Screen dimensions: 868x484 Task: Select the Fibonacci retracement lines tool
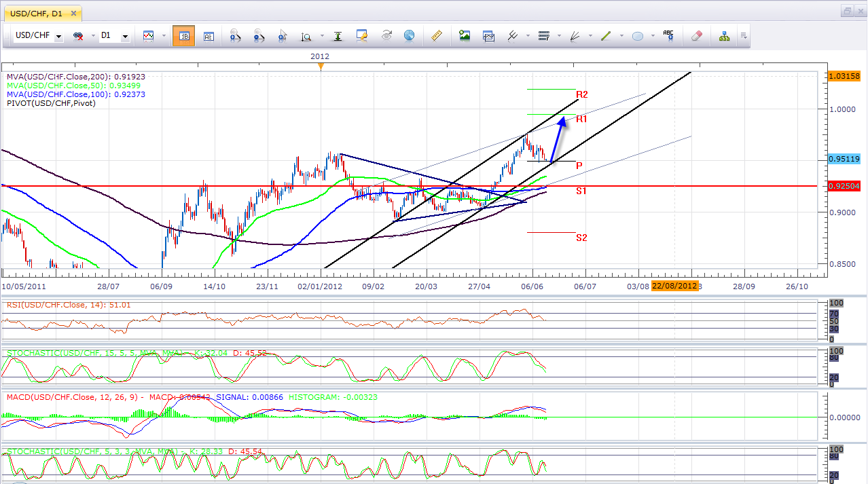pos(543,36)
